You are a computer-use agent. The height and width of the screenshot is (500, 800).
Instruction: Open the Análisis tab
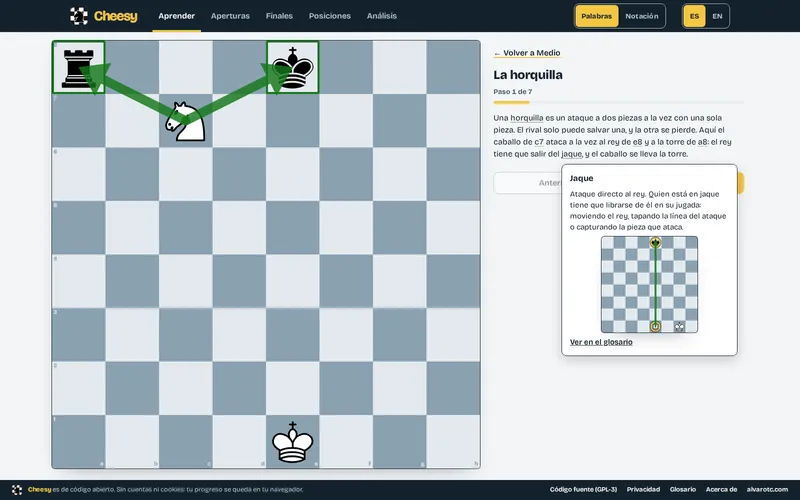[x=382, y=16]
